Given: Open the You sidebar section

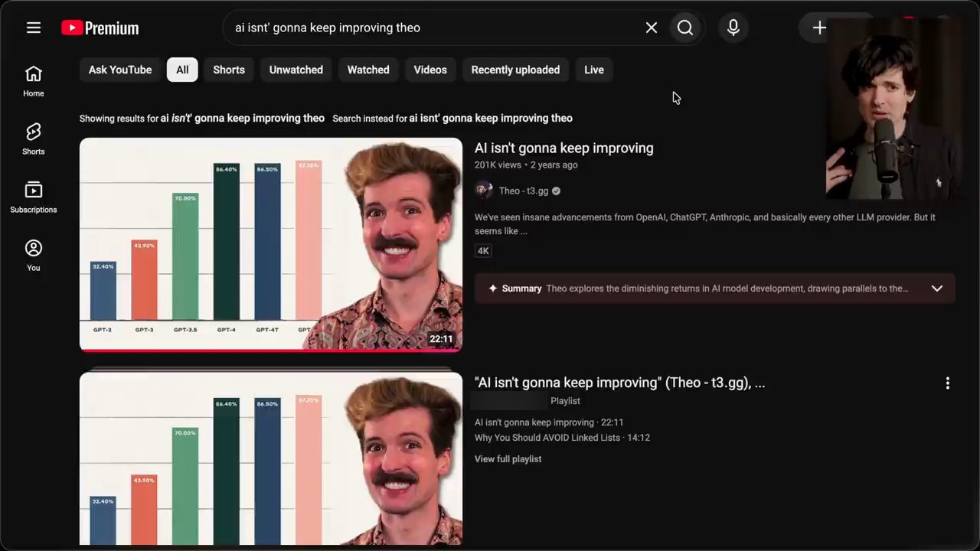Looking at the screenshot, I should coord(33,256).
